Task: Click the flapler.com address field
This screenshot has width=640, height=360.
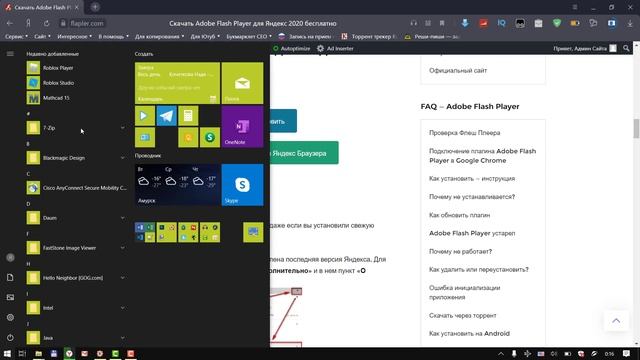Action: (87, 24)
